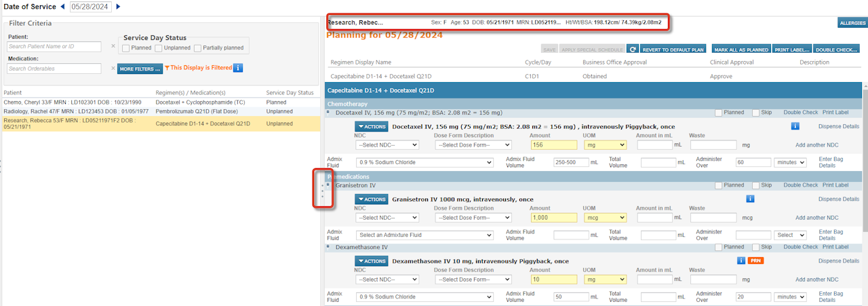
Task: Click the DOUBLE CHECK... toolbar button
Action: tap(837, 50)
